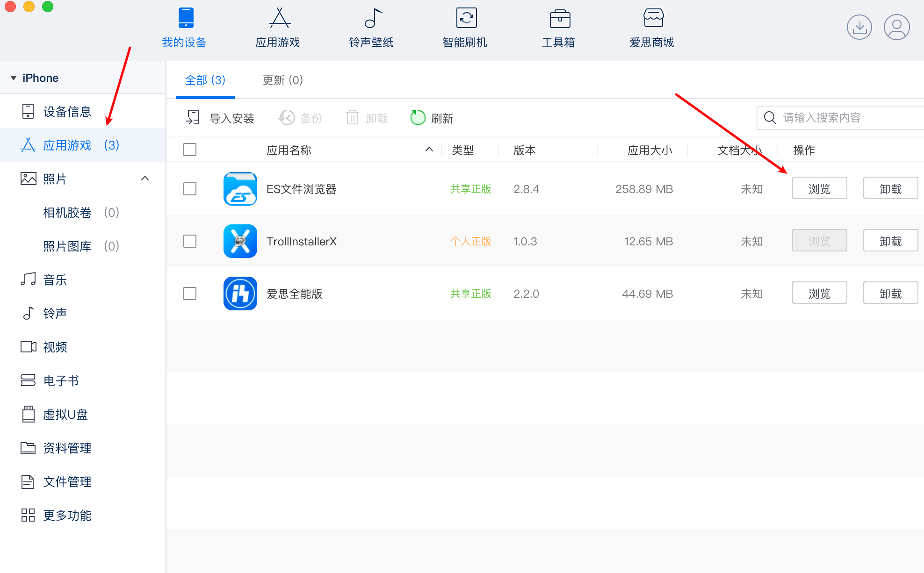Open 资料管理 in the sidebar

click(83, 448)
